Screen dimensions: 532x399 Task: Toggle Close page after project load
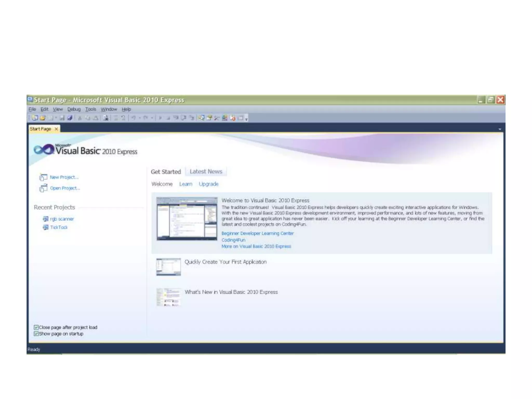36,327
